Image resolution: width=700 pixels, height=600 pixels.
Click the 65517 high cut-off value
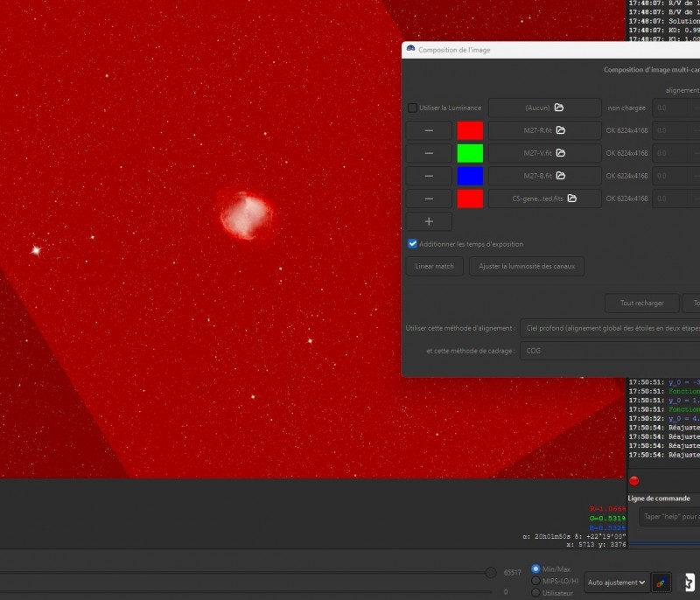click(x=512, y=572)
